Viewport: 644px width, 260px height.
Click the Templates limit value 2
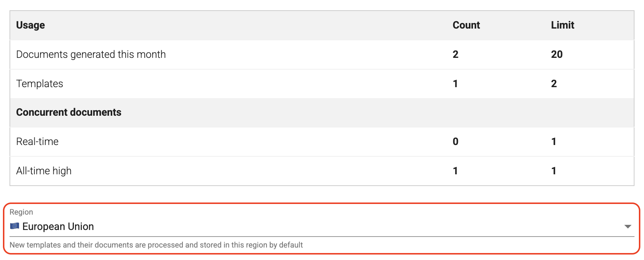554,83
